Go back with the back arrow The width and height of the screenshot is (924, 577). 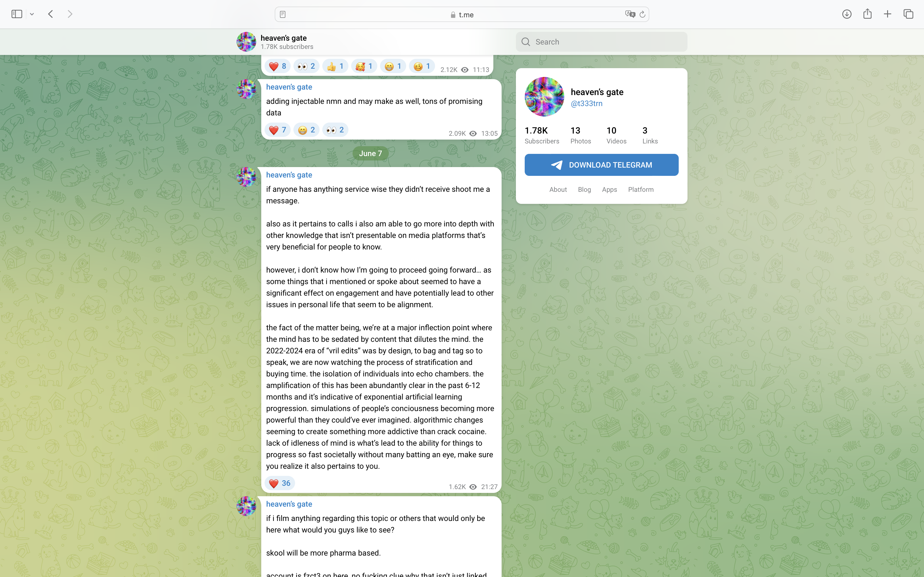(50, 14)
